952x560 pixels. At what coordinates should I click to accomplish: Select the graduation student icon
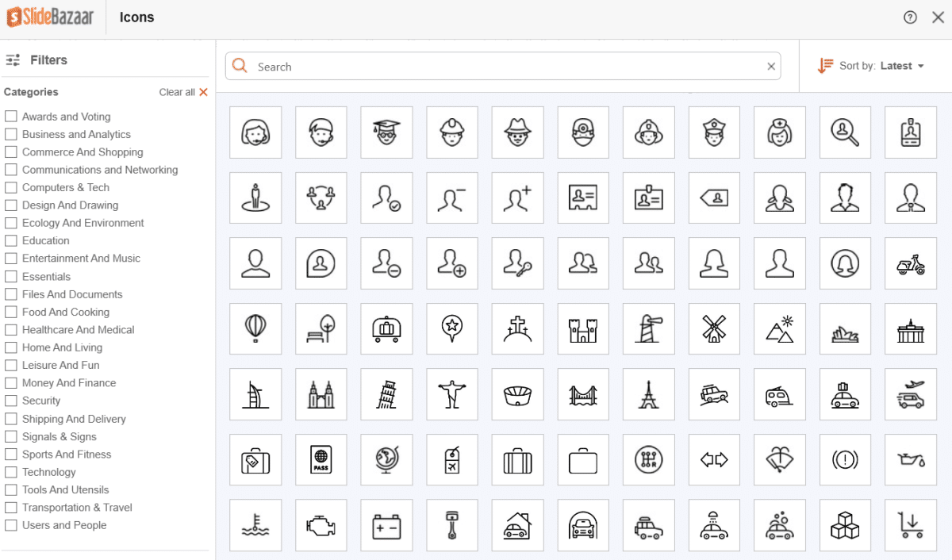click(386, 132)
